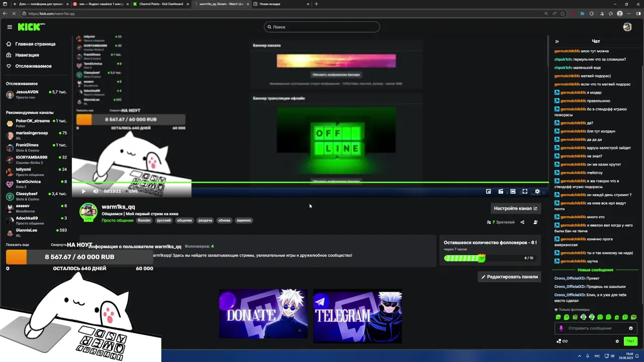The height and width of the screenshot is (362, 644).
Task: Open the TELEGRAM panel image
Action: (x=357, y=316)
